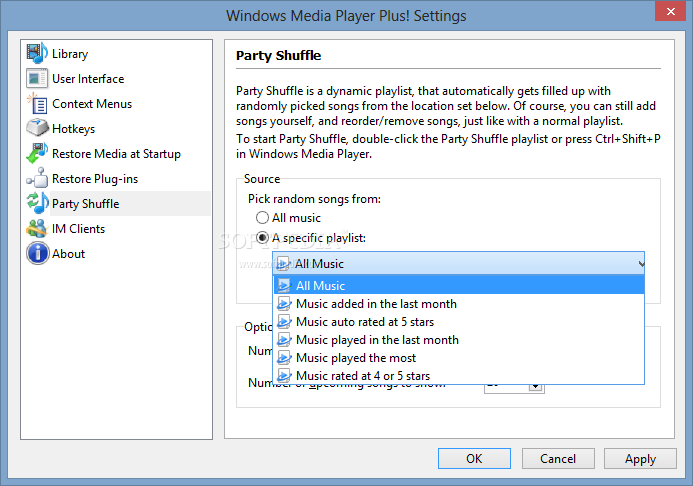
Task: Open the About page
Action: tap(68, 254)
